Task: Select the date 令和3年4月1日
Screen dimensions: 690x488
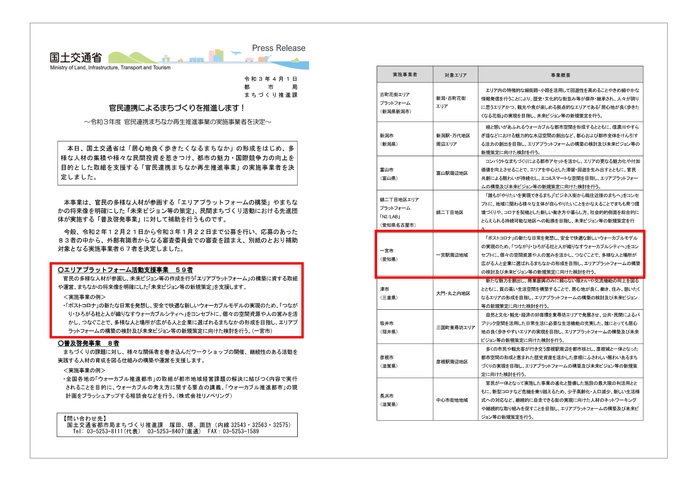Action: pos(271,79)
